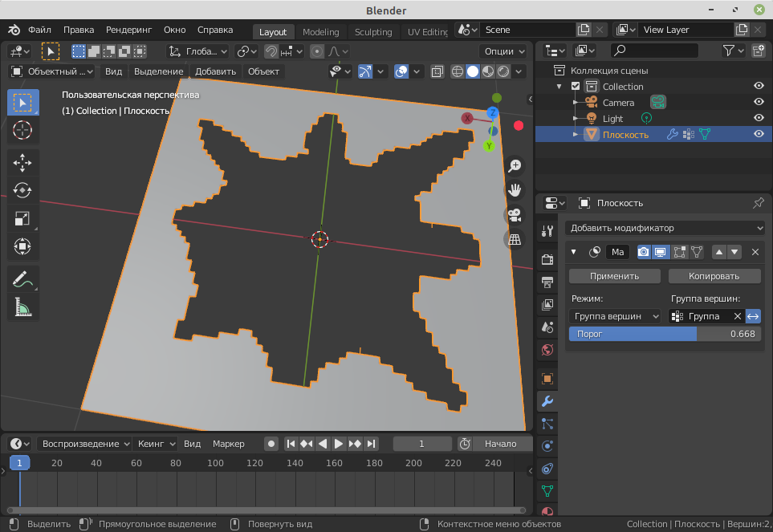Select the Annotate tool
This screenshot has width=773, height=532.
(x=22, y=279)
